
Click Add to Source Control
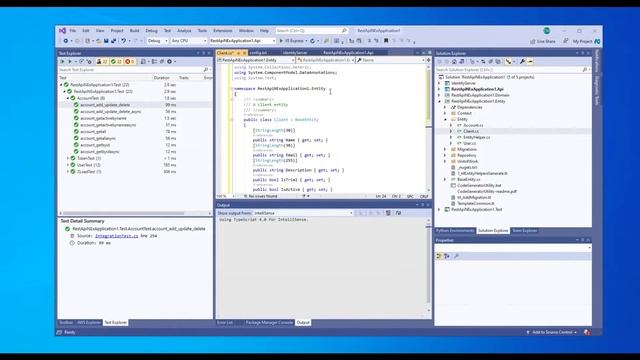[x=552, y=332]
